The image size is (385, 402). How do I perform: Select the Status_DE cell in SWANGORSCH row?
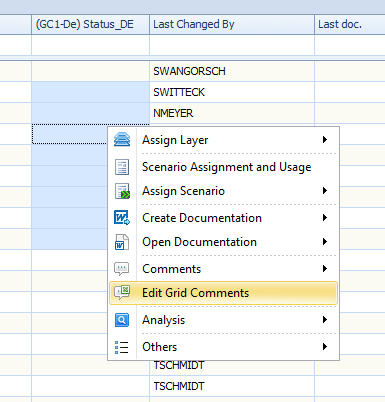pyautogui.click(x=90, y=71)
